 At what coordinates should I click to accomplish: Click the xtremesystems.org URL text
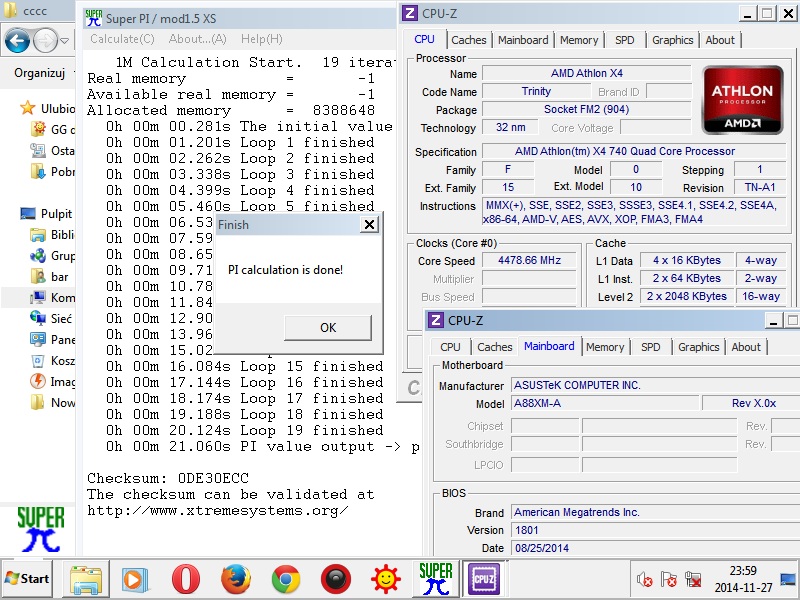point(218,511)
